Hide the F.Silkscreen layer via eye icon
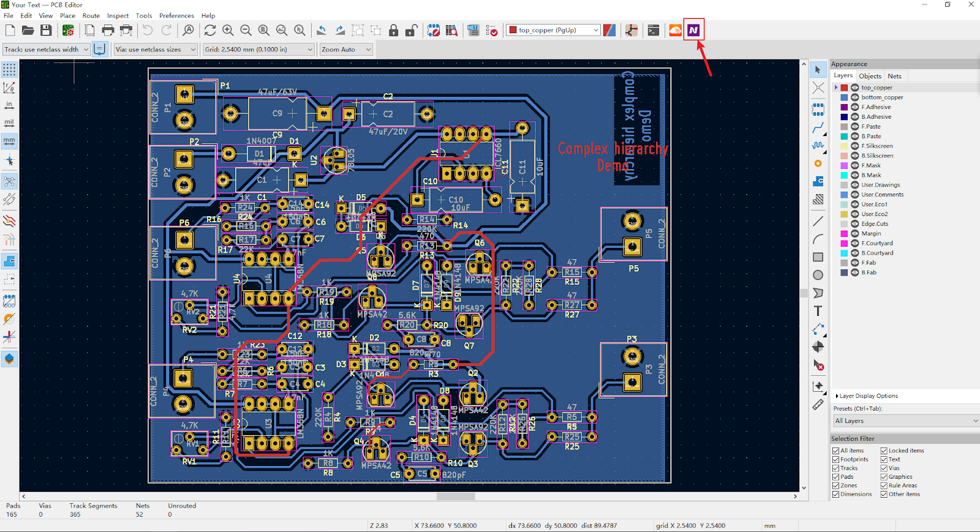Screen dimensions: 980x532 854,146
